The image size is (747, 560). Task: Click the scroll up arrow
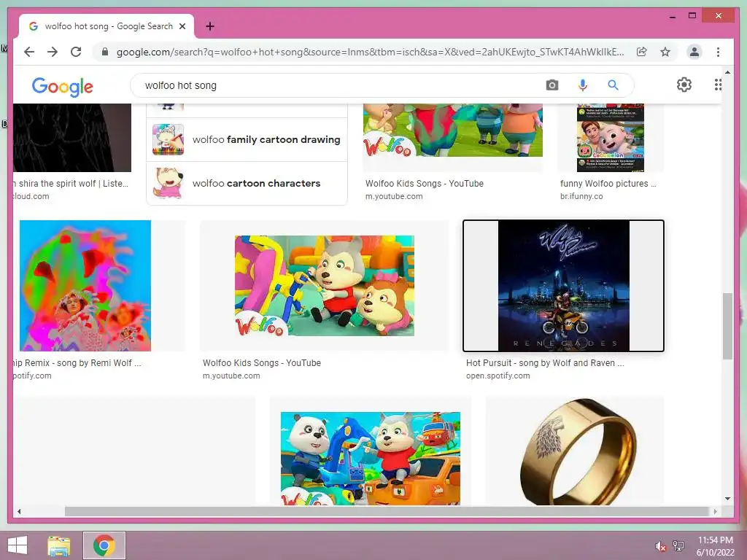point(727,72)
